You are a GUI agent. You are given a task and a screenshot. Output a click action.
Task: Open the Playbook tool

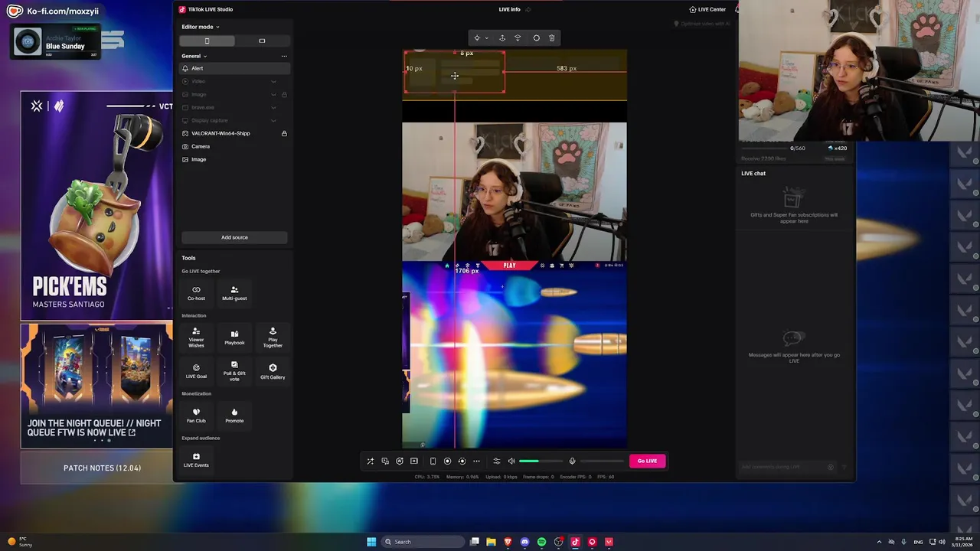click(234, 337)
